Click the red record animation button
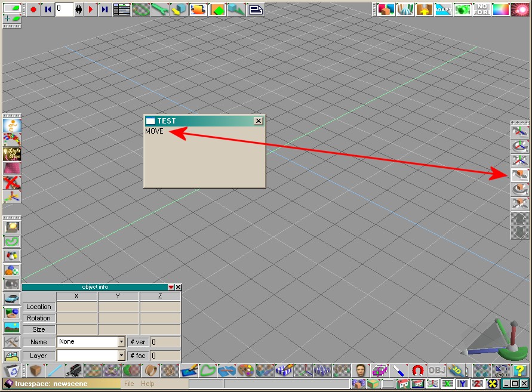Screen dimensions: 532x392 coord(33,10)
